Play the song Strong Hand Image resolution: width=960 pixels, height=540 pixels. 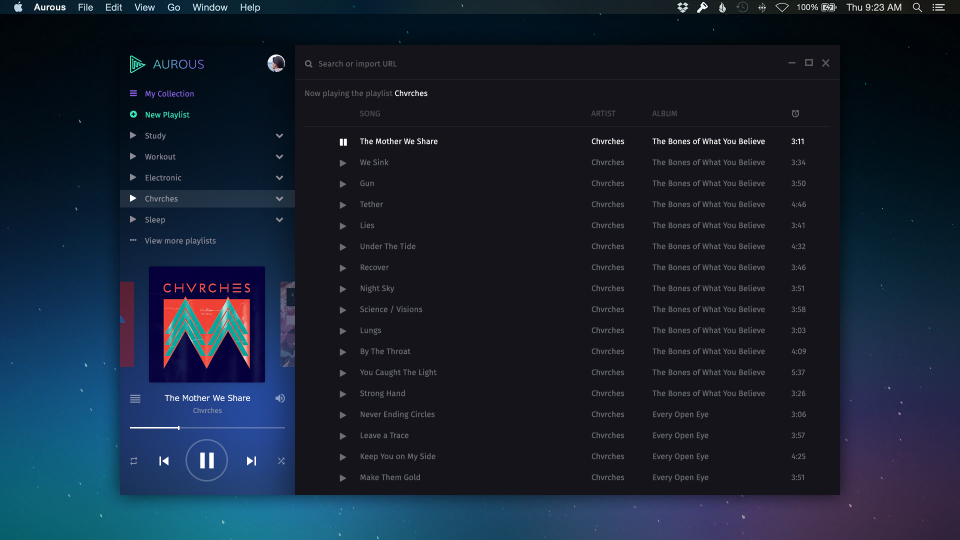coord(343,394)
